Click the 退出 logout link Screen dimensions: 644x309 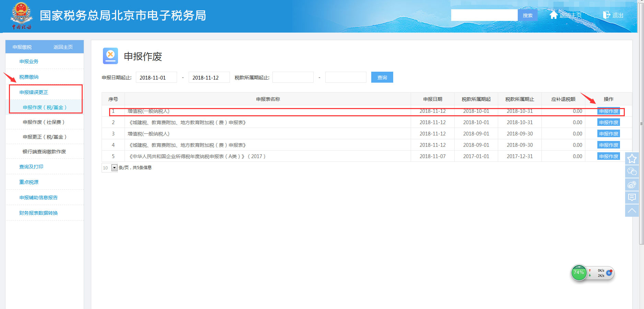pyautogui.click(x=618, y=15)
